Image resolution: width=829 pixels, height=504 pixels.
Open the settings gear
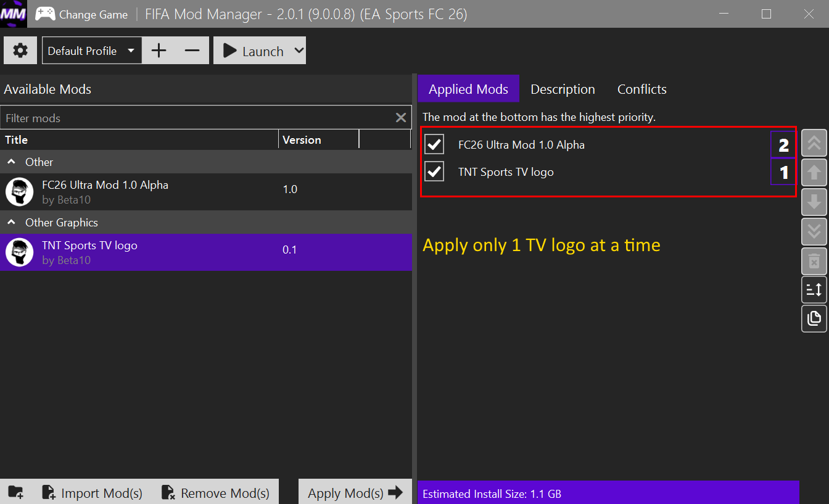click(20, 51)
